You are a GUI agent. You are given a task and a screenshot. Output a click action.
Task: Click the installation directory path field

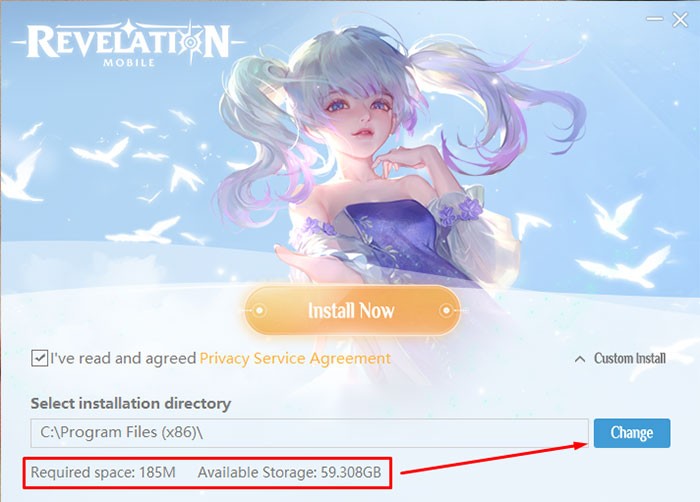309,433
